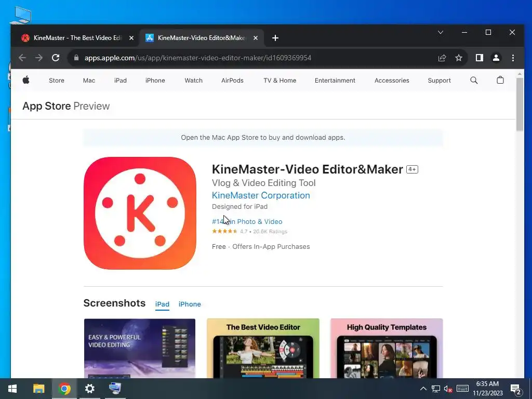Bookmark this page with star icon
This screenshot has height=399, width=532.
[x=459, y=58]
